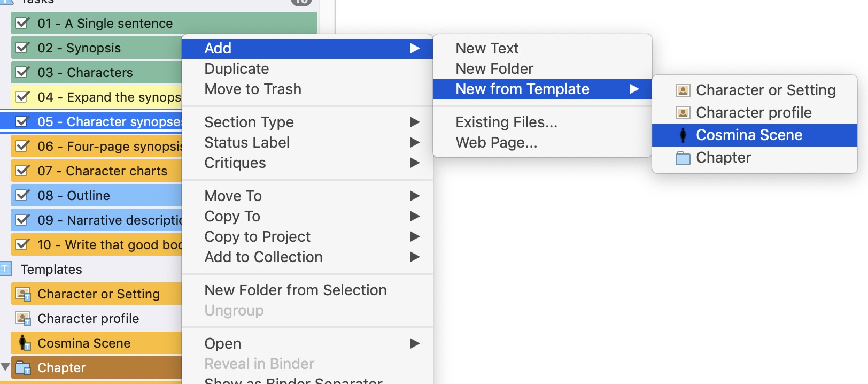868x384 pixels.
Task: Click the Cosmina Scene silhouette icon in submenu
Action: [x=683, y=135]
